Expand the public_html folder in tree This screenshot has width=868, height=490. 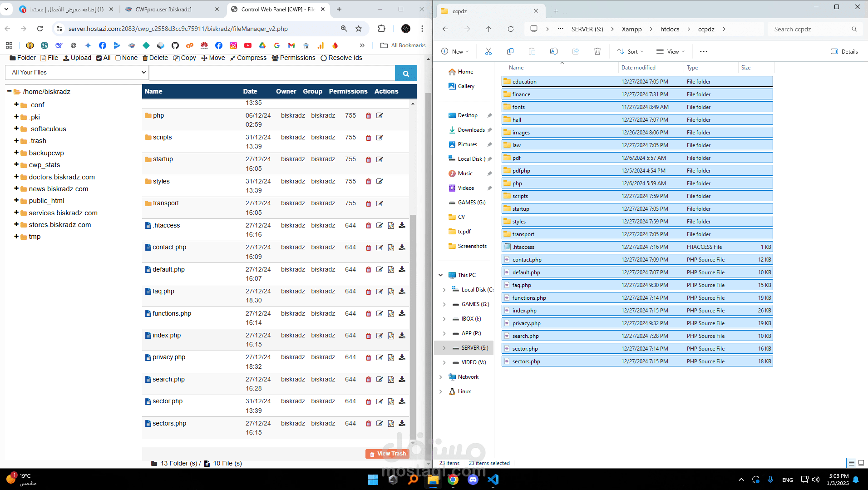[16, 200]
